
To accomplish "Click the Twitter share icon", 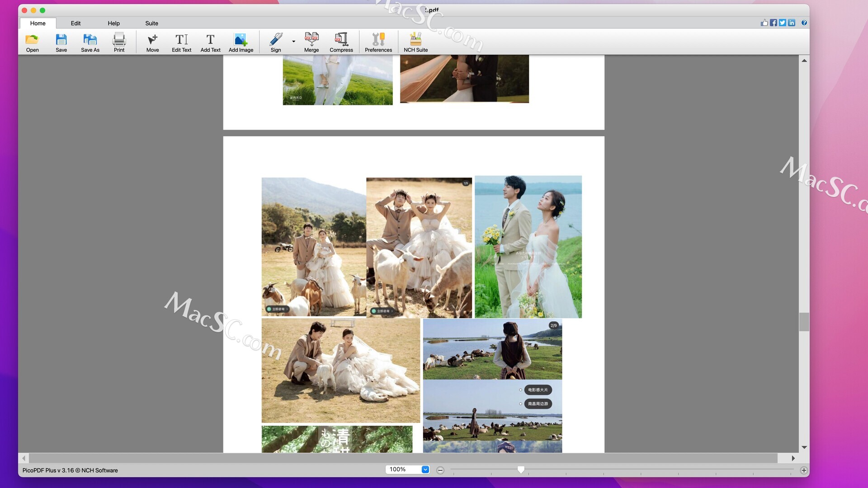I will (x=782, y=23).
